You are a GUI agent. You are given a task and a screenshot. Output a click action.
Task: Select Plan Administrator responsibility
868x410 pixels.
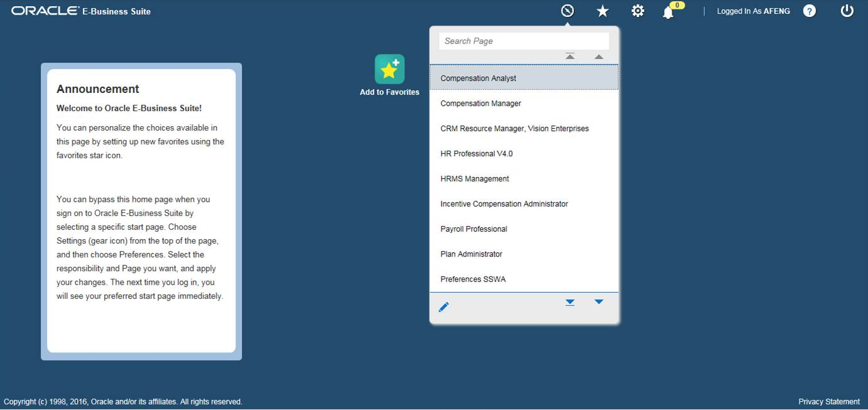point(524,254)
